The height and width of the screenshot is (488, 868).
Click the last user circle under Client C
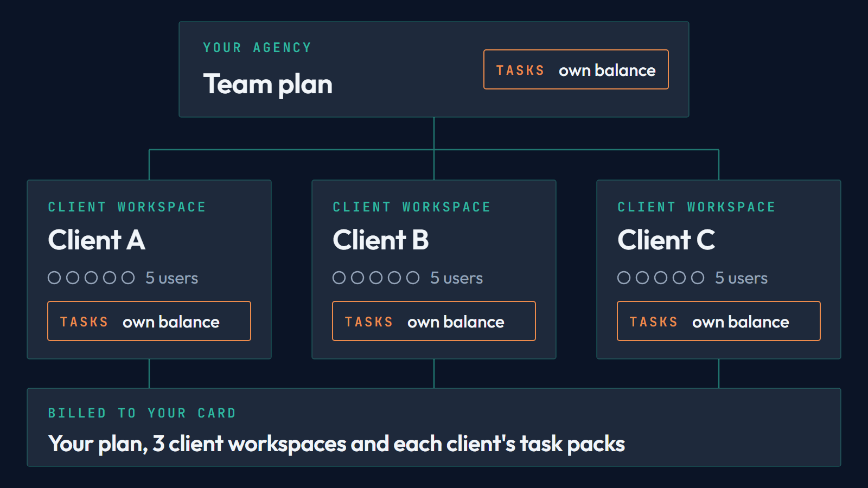[x=698, y=278]
